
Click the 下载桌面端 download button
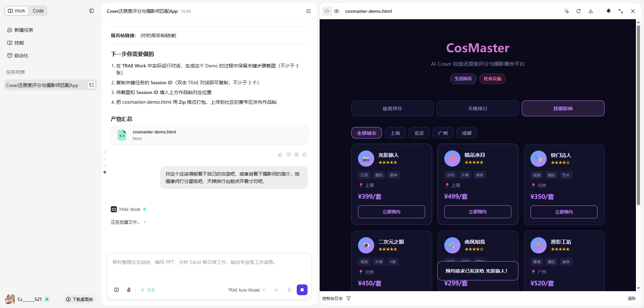(x=80, y=299)
